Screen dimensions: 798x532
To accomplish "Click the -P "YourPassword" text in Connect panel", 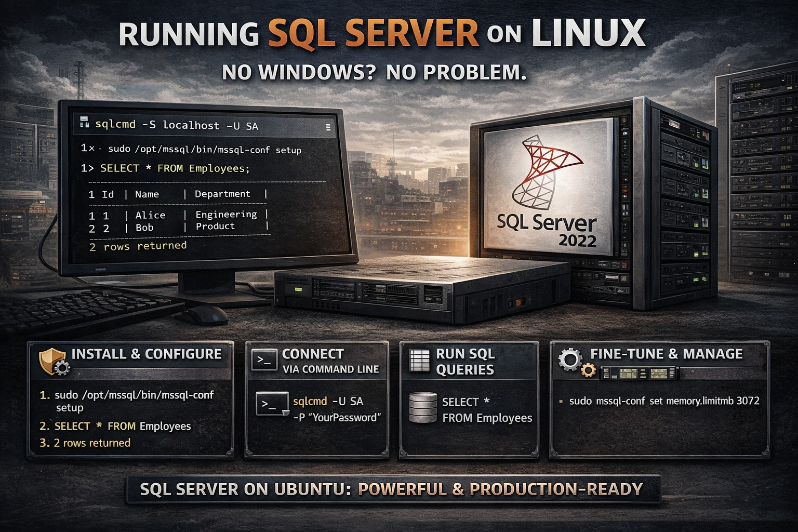I will (x=337, y=418).
